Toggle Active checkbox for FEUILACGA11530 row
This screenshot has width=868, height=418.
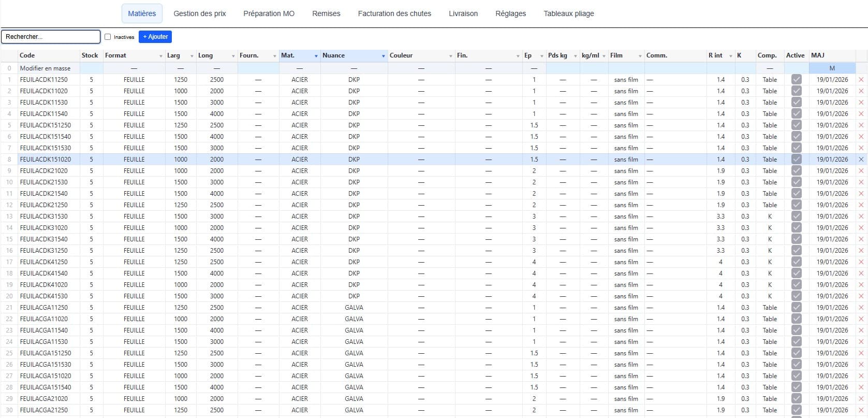pos(796,342)
